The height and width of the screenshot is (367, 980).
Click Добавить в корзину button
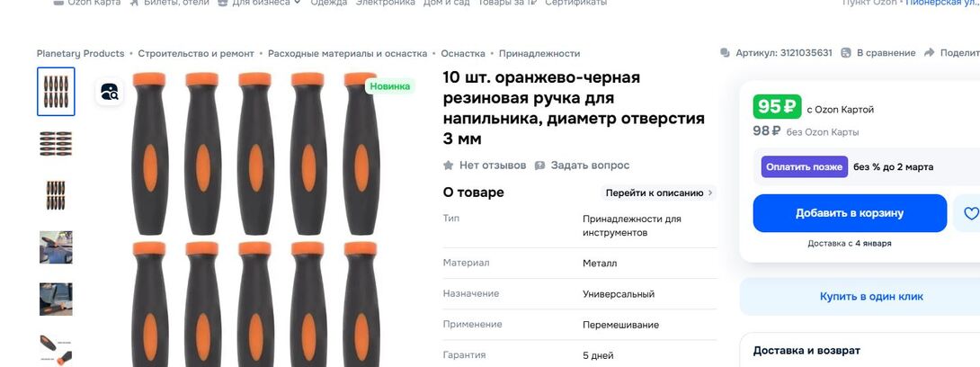pyautogui.click(x=850, y=213)
